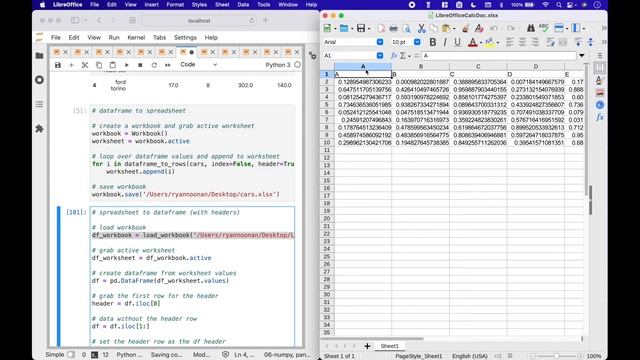Open Jupyter property inspector gears icon
The height and width of the screenshot is (360, 640).
click(313, 56)
